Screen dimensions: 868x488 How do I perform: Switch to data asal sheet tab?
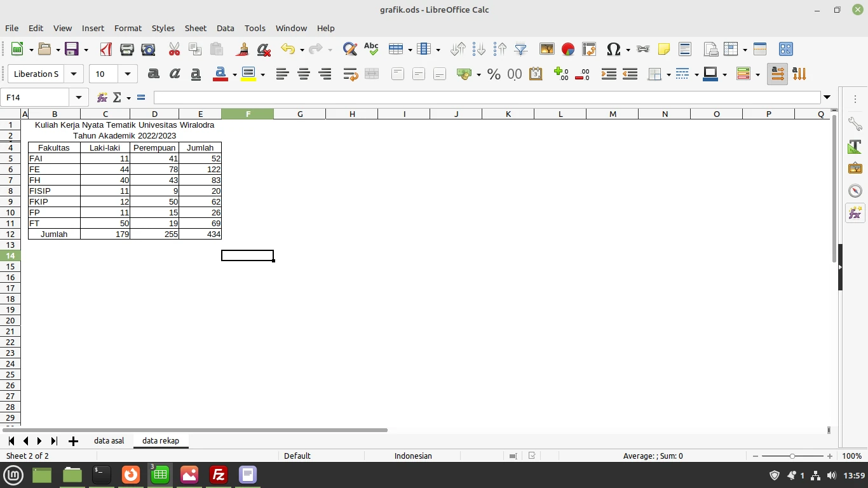(109, 440)
